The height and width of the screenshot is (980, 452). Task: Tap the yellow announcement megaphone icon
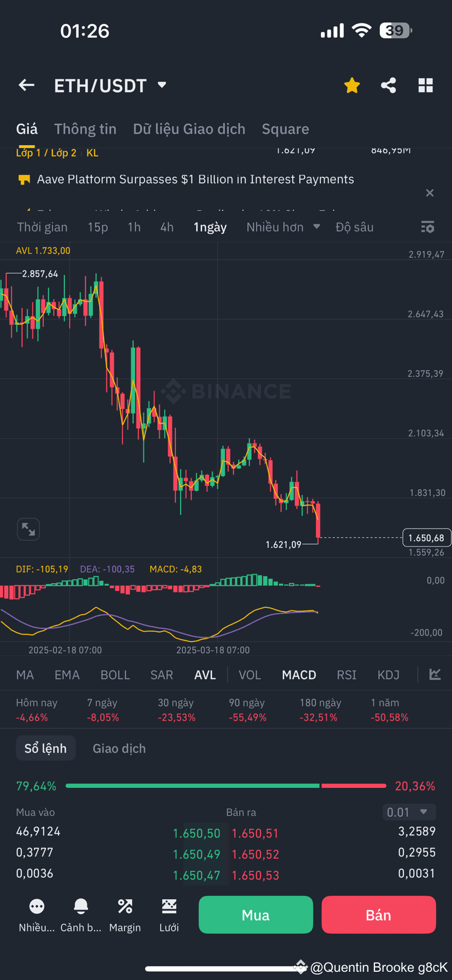(x=24, y=180)
